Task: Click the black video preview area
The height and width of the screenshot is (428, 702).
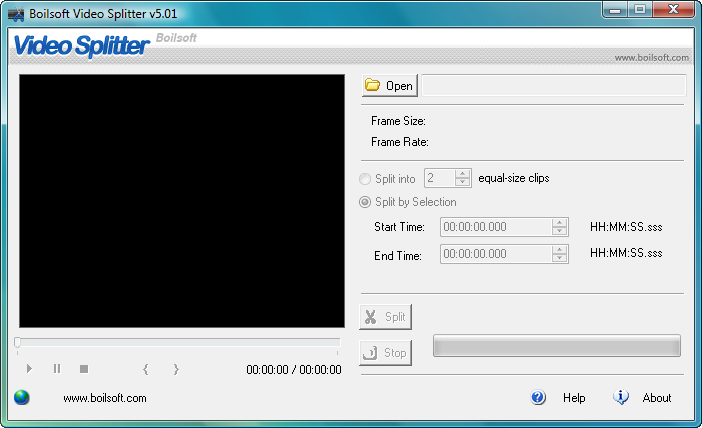Action: click(182, 201)
